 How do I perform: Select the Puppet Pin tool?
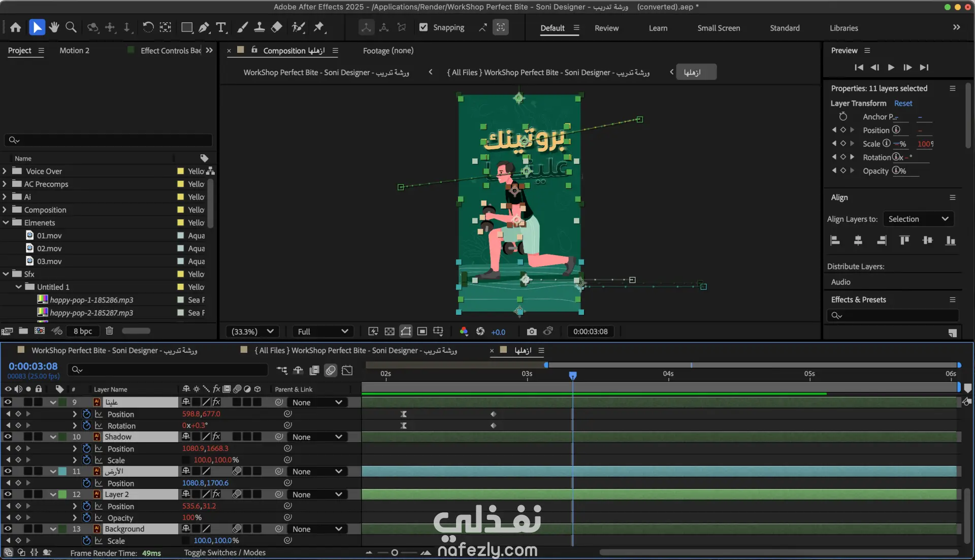(x=319, y=27)
